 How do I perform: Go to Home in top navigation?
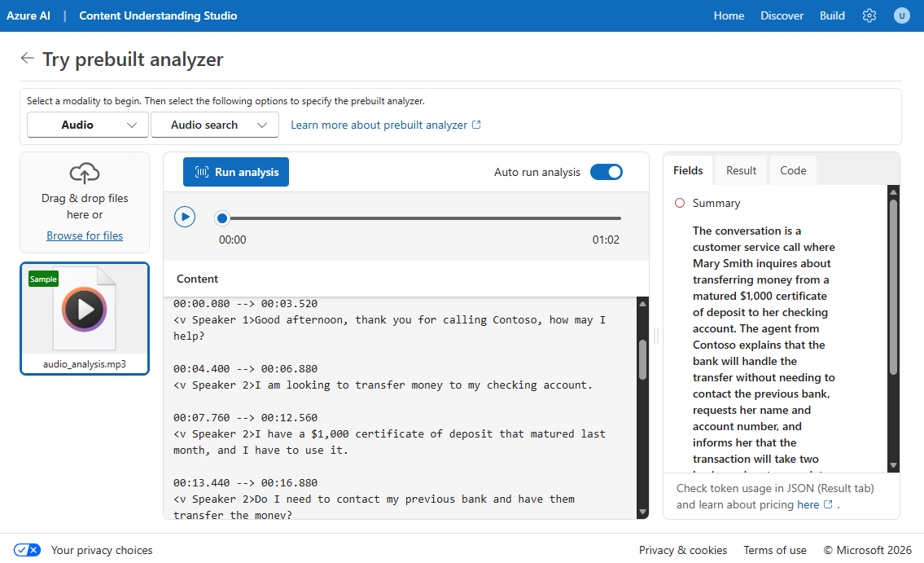pos(729,16)
